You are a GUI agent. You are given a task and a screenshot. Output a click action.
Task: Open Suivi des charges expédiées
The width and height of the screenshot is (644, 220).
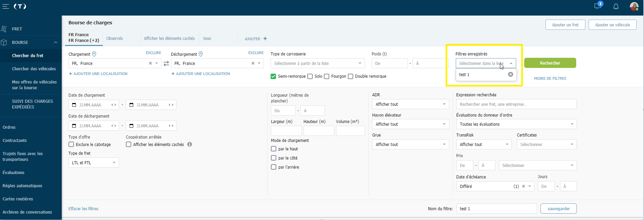(x=32, y=104)
